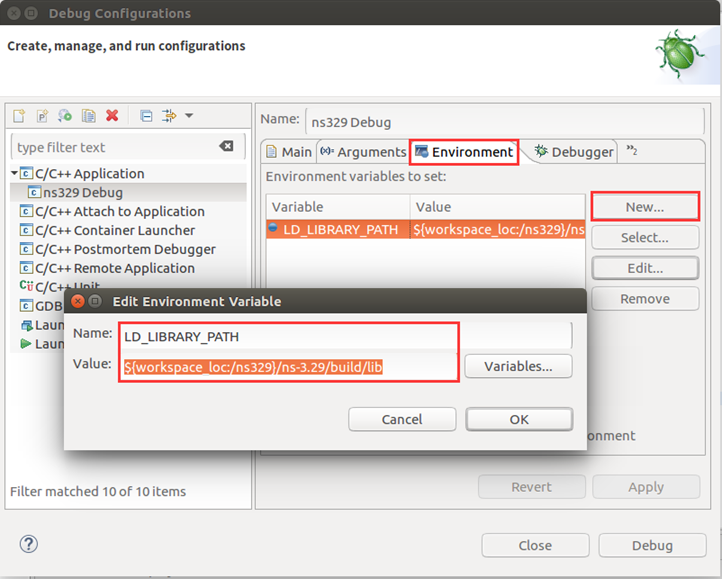Click the green arrow Launch icon
Screen dimensions: 722x579
click(26, 344)
